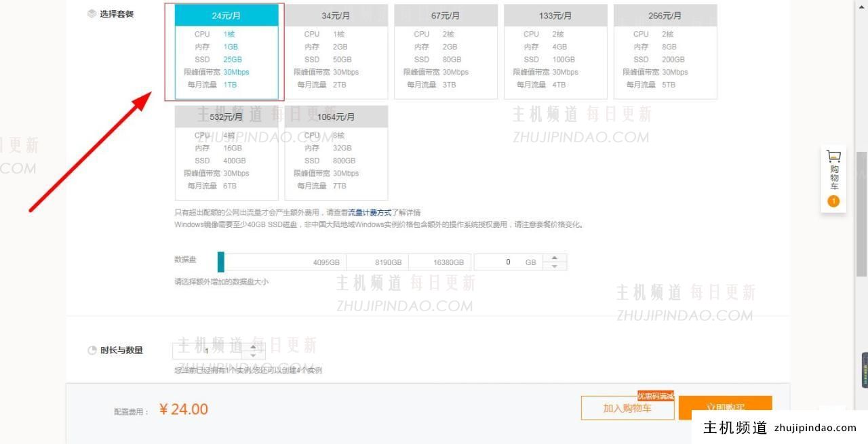868x444 pixels.
Task: Click the 时长与数量 section label
Action: [122, 350]
